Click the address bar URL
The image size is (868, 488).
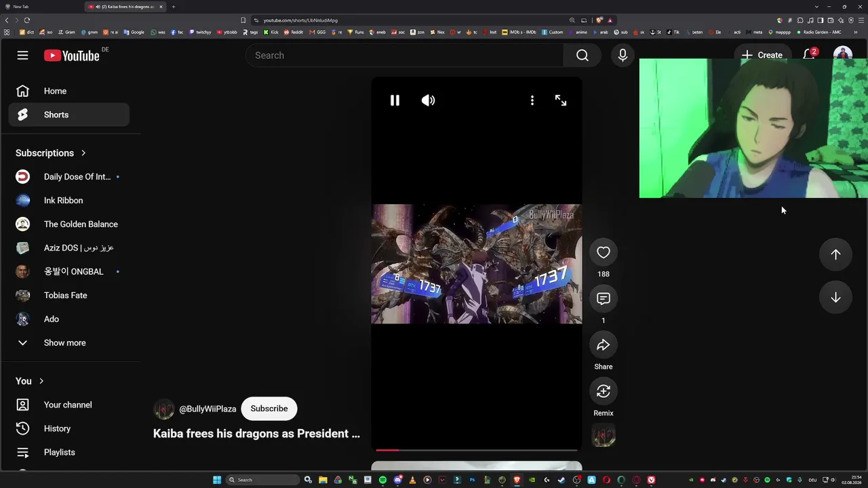pos(300,20)
